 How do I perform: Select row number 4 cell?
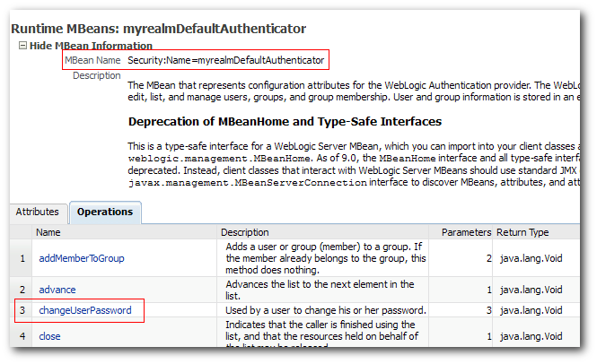[22, 336]
